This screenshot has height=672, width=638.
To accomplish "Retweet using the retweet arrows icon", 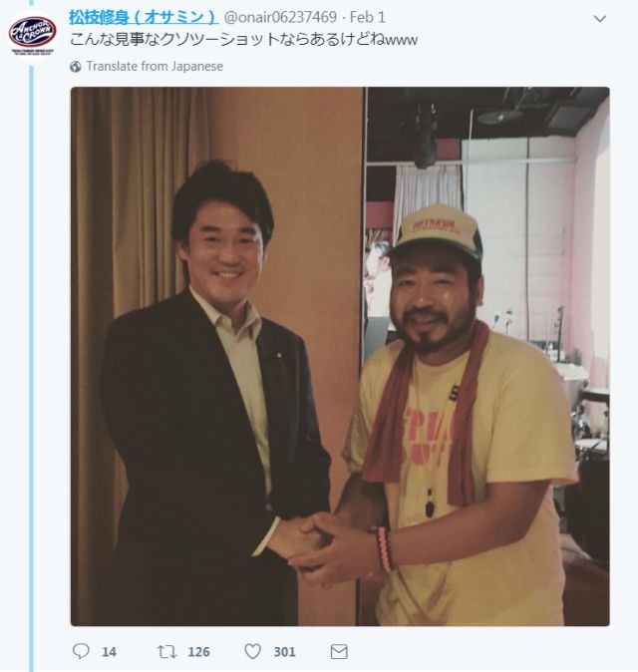I will (x=166, y=652).
